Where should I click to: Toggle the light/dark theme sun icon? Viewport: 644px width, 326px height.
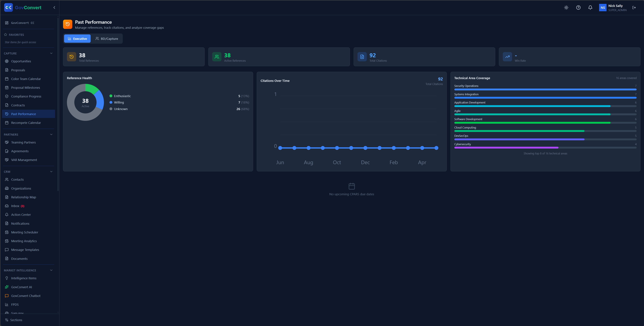point(566,8)
